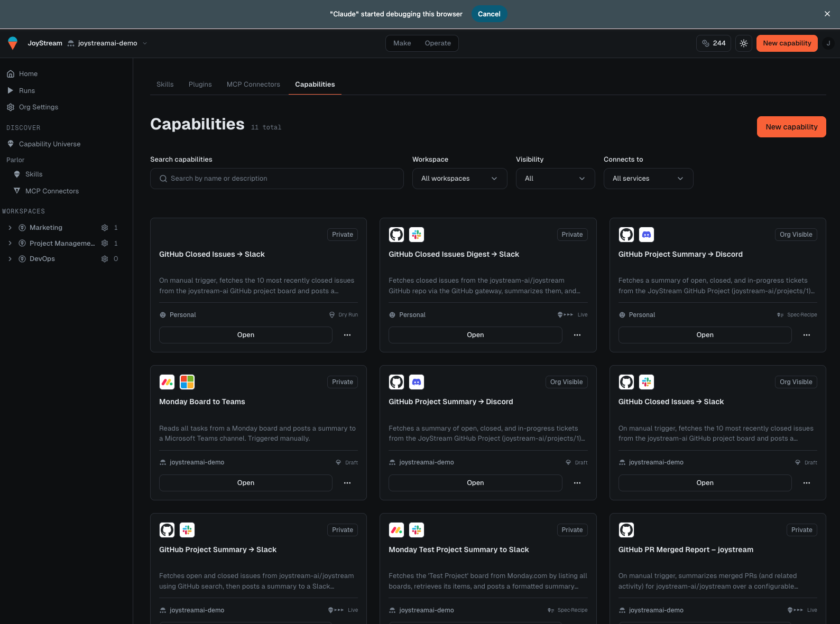The height and width of the screenshot is (624, 840).
Task: Open GitHub Closed Issues Digest → Slack
Action: pyautogui.click(x=475, y=335)
